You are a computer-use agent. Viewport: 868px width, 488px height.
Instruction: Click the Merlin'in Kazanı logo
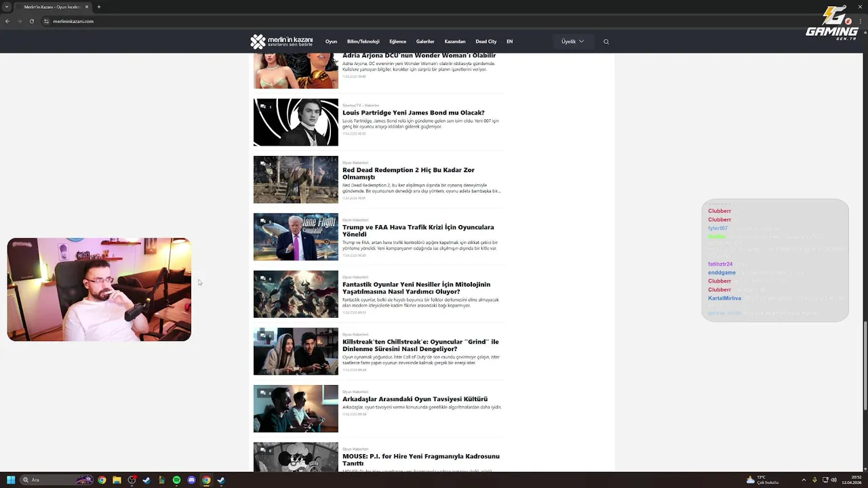coord(281,41)
